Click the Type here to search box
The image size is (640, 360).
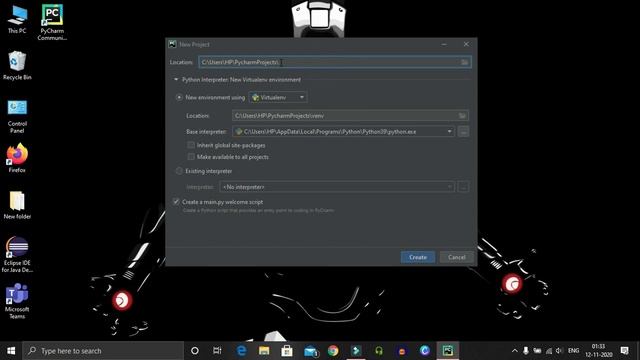(x=103, y=351)
